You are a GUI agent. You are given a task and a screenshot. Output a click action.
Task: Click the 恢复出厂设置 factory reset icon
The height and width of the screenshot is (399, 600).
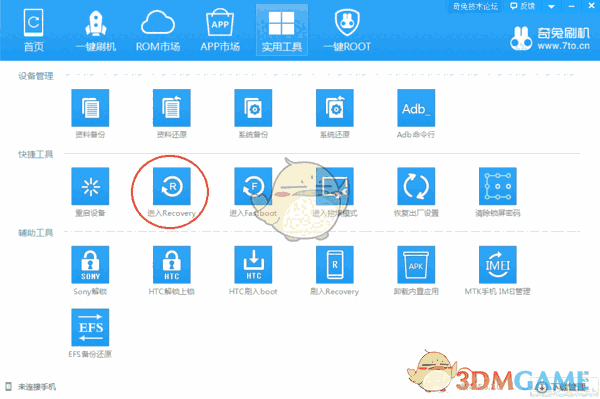pos(416,186)
